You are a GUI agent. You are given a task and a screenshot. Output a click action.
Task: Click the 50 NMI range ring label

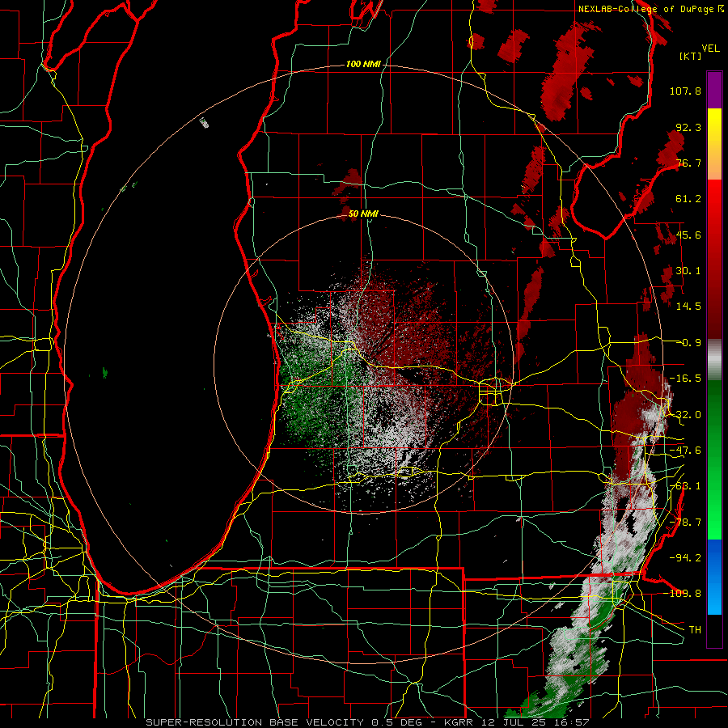point(363,214)
